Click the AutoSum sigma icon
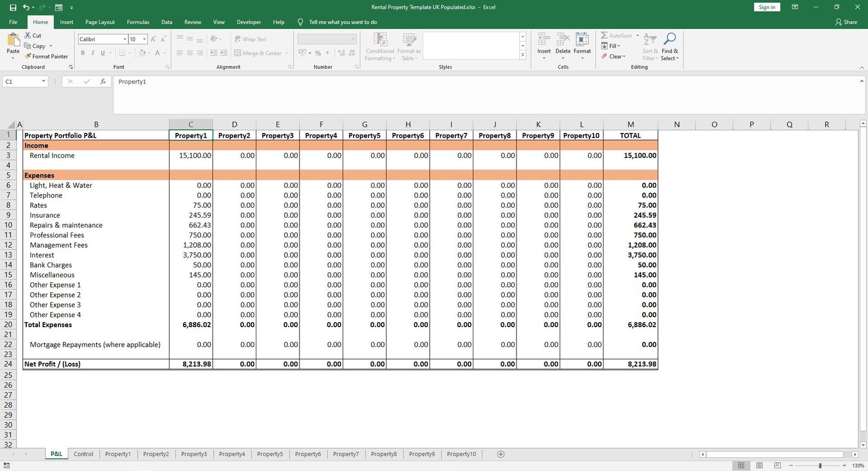 [604, 36]
